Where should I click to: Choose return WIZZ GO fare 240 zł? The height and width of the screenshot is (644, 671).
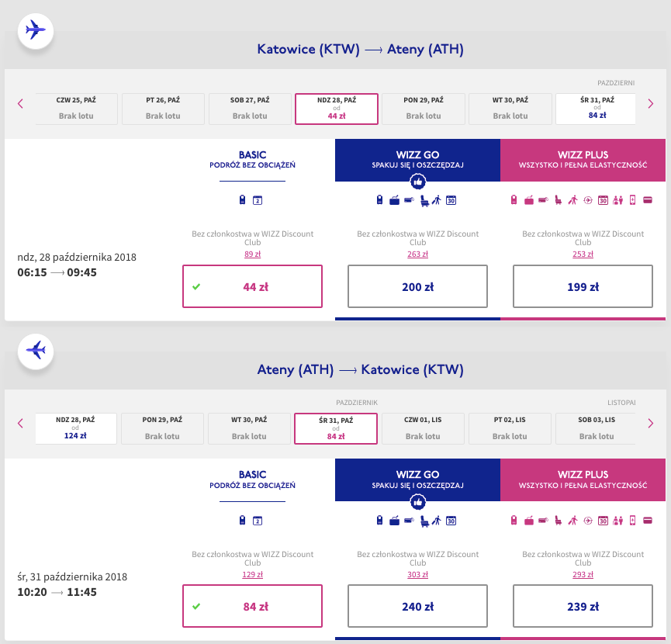pos(417,606)
